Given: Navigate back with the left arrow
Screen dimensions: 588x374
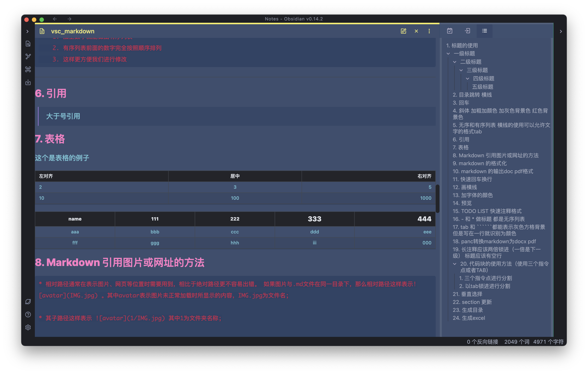Looking at the screenshot, I should tap(55, 19).
